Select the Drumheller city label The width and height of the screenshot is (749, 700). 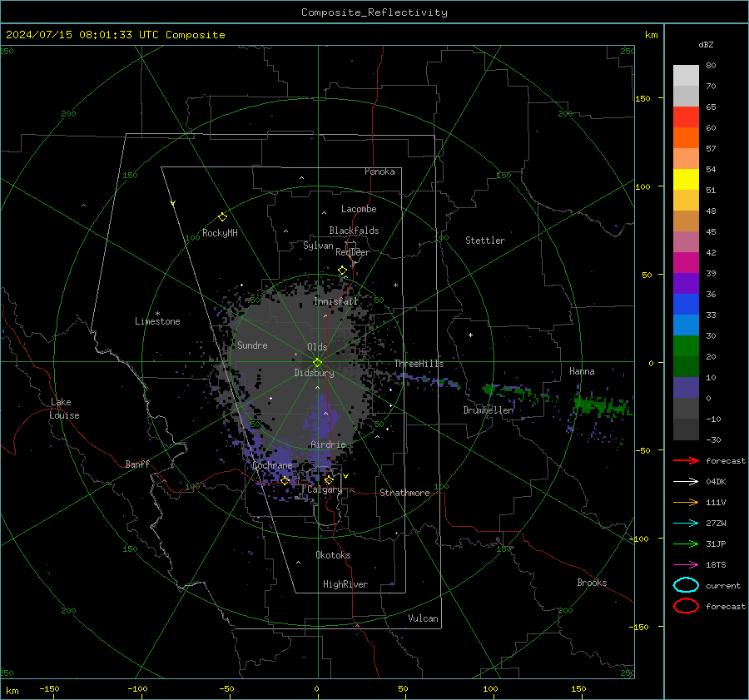489,410
